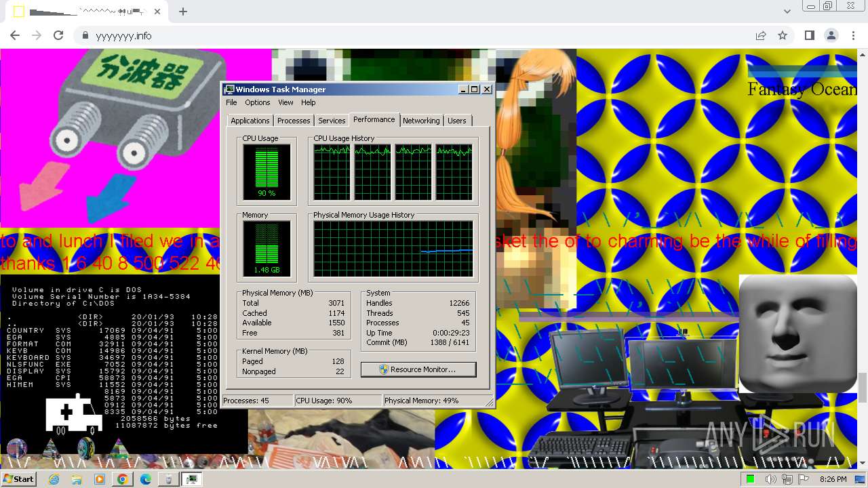Click Physical Memory Total value 3071
The height and width of the screenshot is (488, 868).
[336, 303]
